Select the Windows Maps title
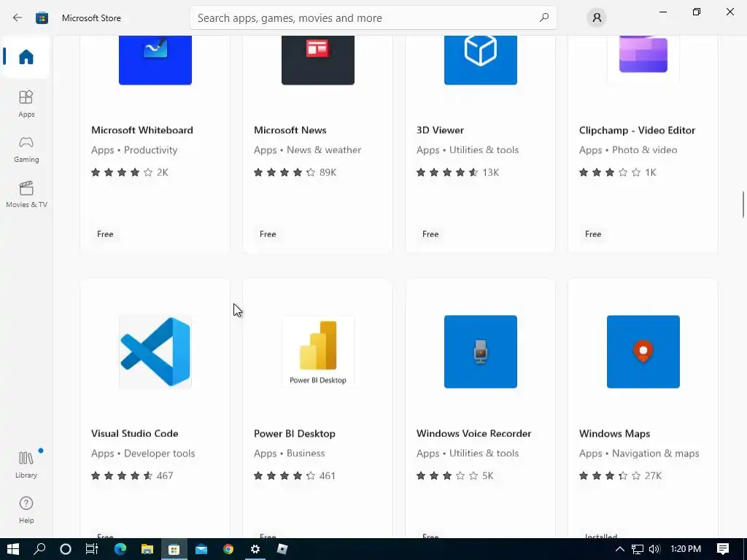 [614, 433]
